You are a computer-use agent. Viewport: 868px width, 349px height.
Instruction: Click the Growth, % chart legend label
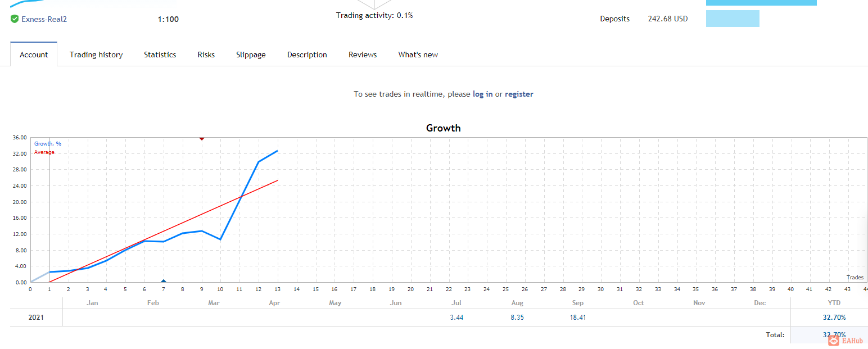coord(48,144)
